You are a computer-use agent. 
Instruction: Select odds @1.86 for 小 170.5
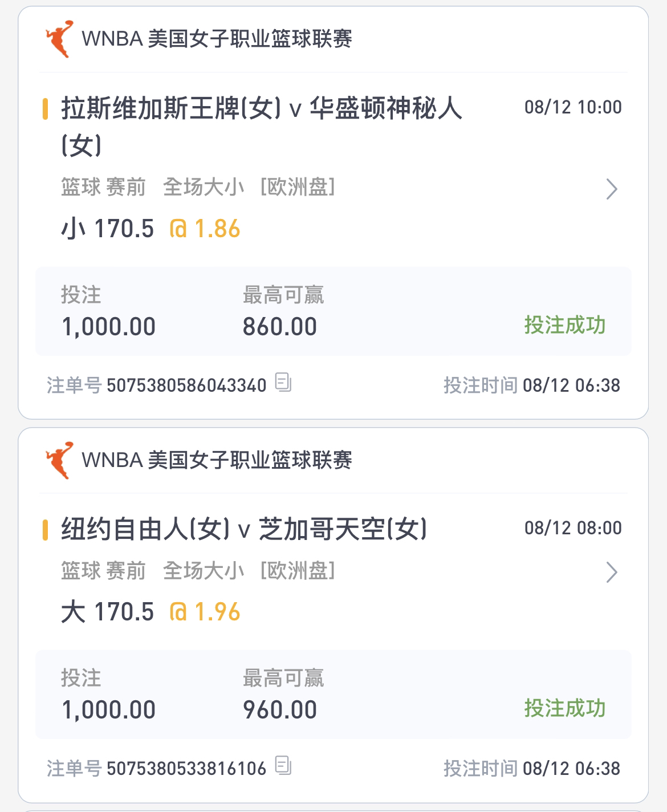tap(205, 229)
